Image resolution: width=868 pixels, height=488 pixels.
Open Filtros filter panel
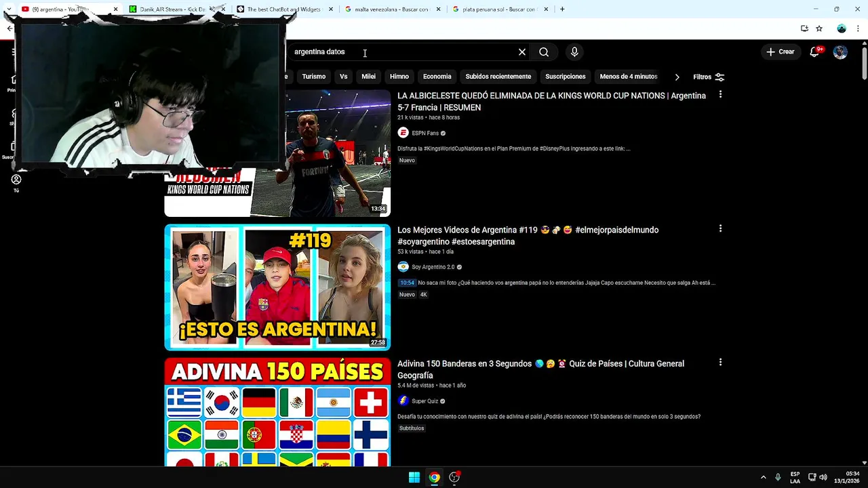pos(709,77)
